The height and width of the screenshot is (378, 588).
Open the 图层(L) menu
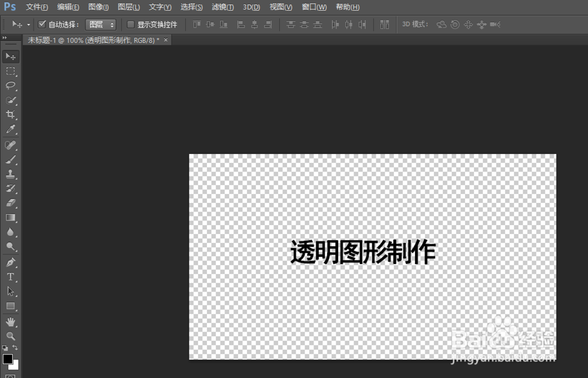point(129,7)
